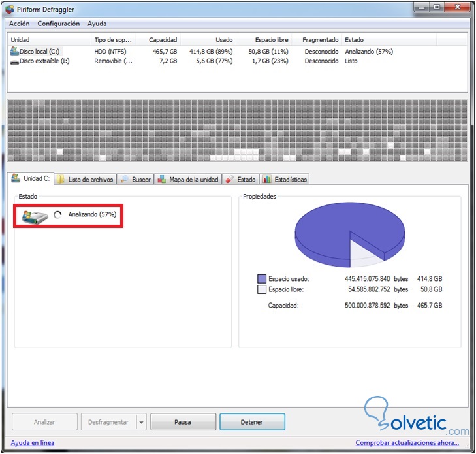476x454 pixels.
Task: Switch to the Estadísticas tab
Action: (x=285, y=179)
